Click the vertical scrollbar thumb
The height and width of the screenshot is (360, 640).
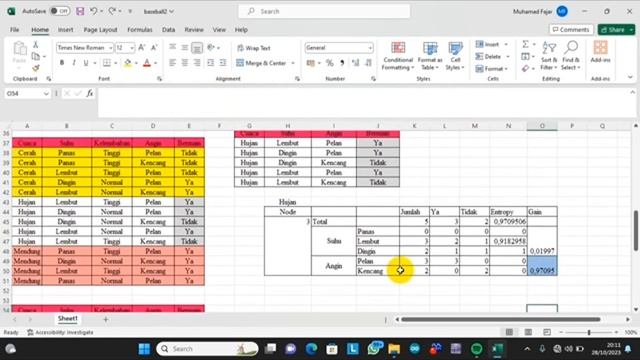pos(636,231)
